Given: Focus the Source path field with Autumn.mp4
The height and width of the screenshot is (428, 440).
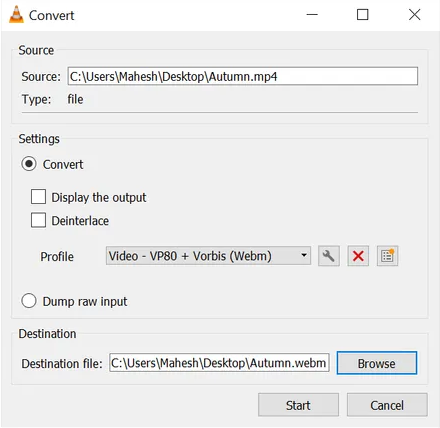Looking at the screenshot, I should tap(243, 76).
